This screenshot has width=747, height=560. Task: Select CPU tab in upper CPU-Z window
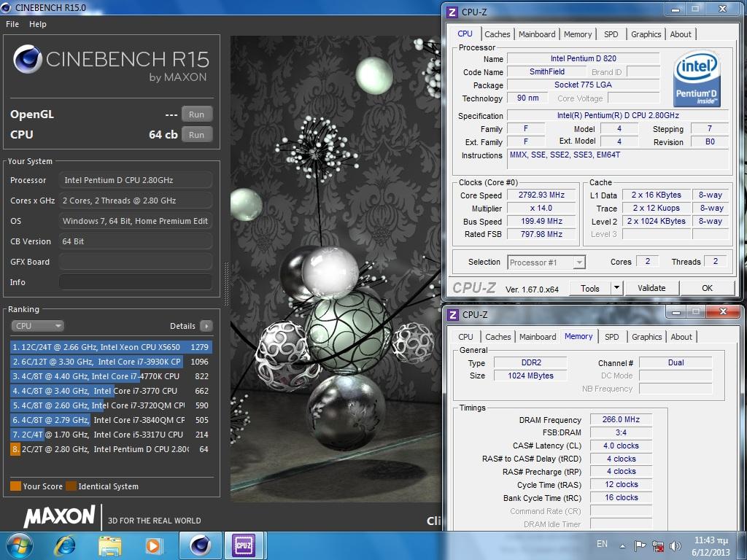tap(465, 34)
